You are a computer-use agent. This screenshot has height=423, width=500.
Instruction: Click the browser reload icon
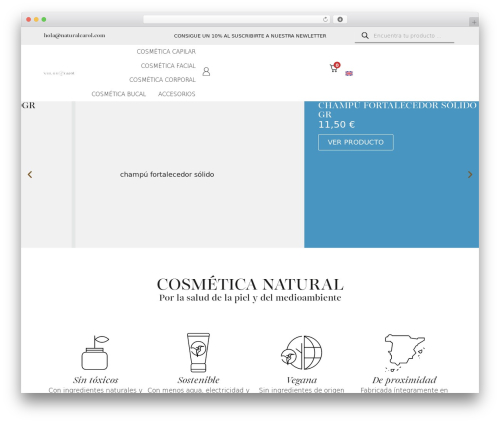[x=325, y=20]
